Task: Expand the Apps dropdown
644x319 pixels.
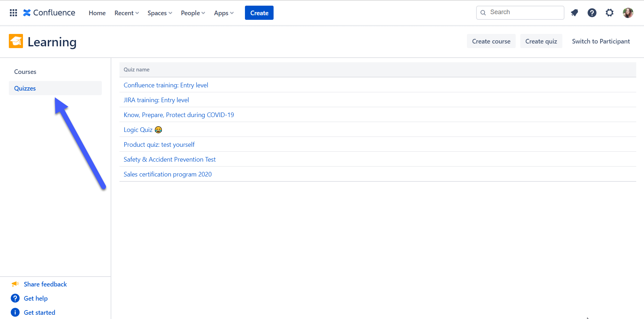Action: point(224,13)
